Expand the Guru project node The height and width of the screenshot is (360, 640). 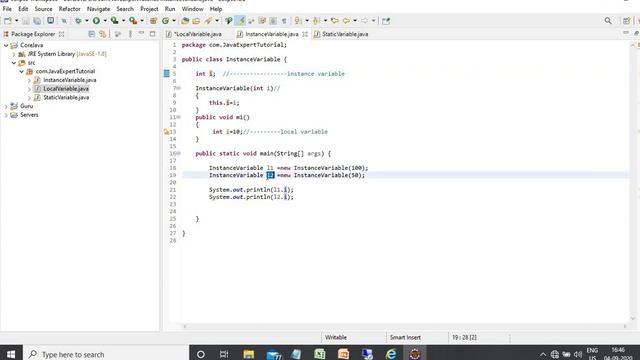(6, 106)
